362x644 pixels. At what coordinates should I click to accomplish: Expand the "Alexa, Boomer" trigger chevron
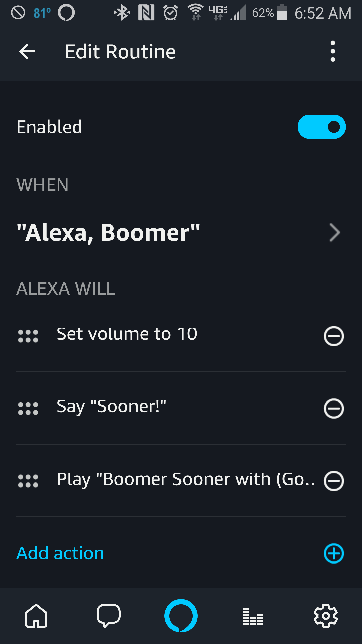[335, 232]
